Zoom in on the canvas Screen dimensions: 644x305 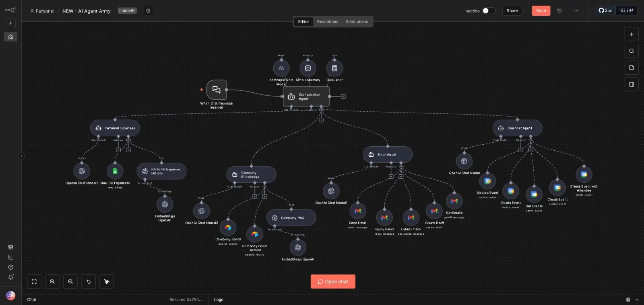(x=52, y=282)
